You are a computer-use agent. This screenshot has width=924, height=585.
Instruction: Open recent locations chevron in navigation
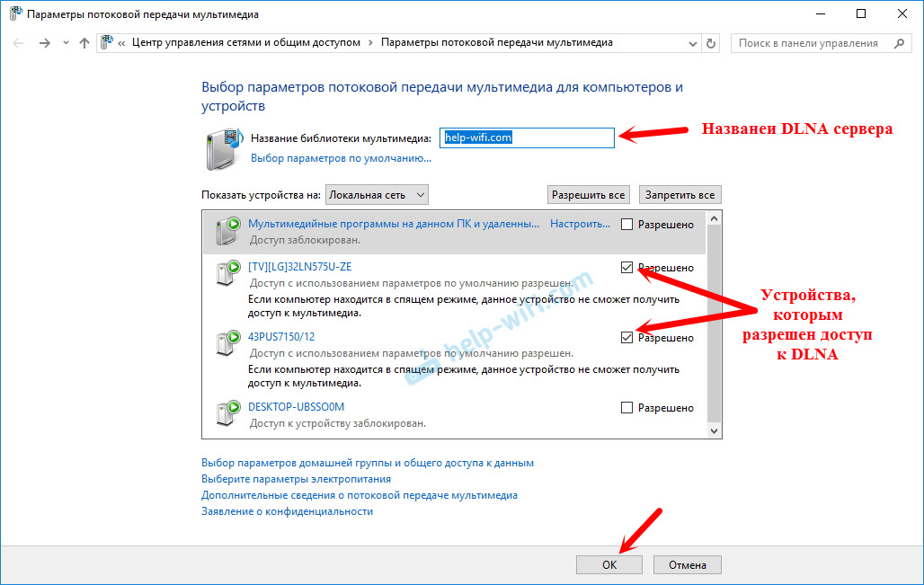(66, 43)
